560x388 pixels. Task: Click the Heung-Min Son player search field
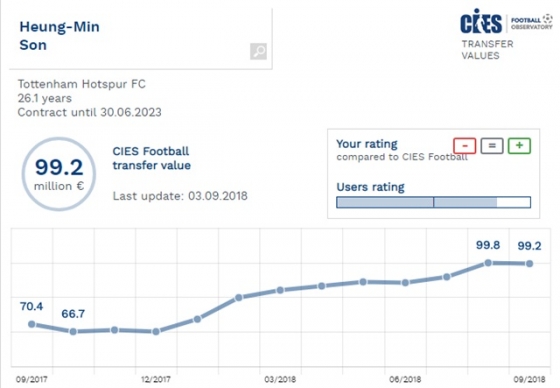(141, 39)
